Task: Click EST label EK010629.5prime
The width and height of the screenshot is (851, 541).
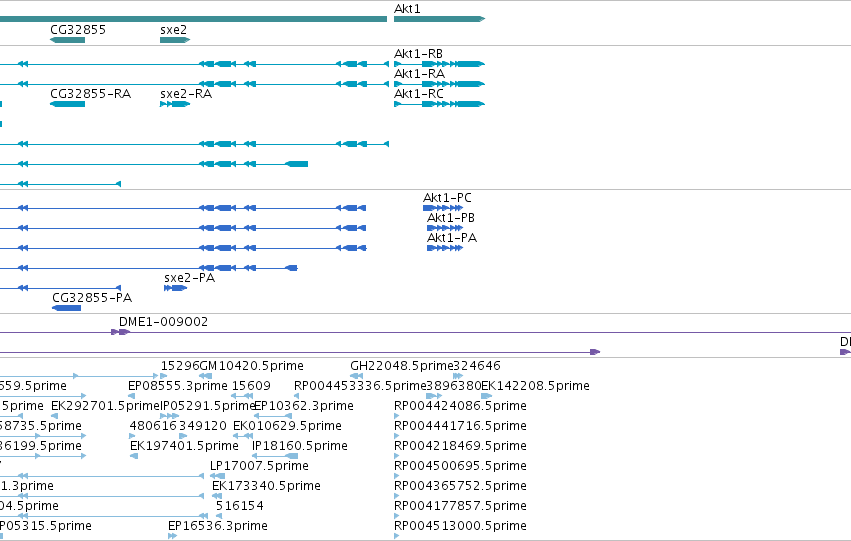Action: click(287, 426)
